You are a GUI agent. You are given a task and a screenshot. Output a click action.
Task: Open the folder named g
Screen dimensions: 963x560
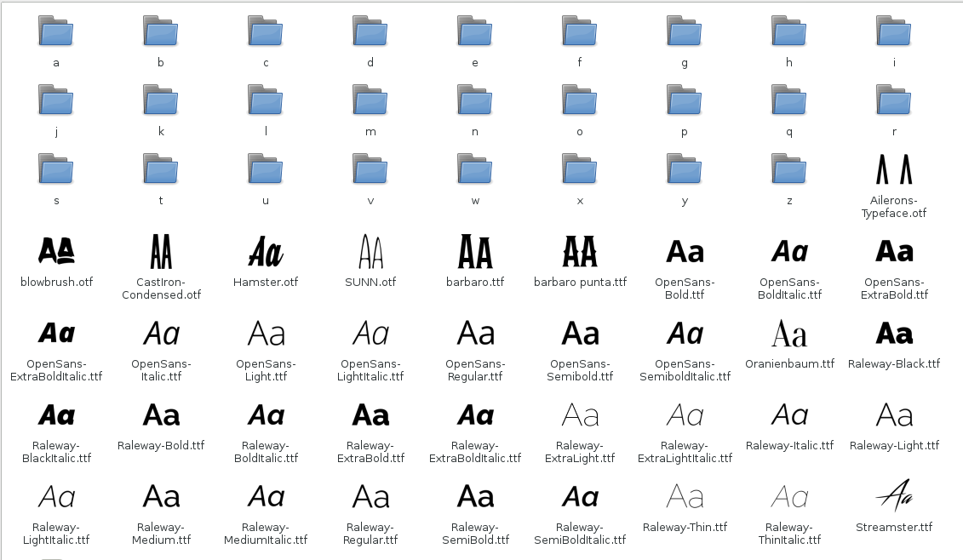(x=685, y=31)
